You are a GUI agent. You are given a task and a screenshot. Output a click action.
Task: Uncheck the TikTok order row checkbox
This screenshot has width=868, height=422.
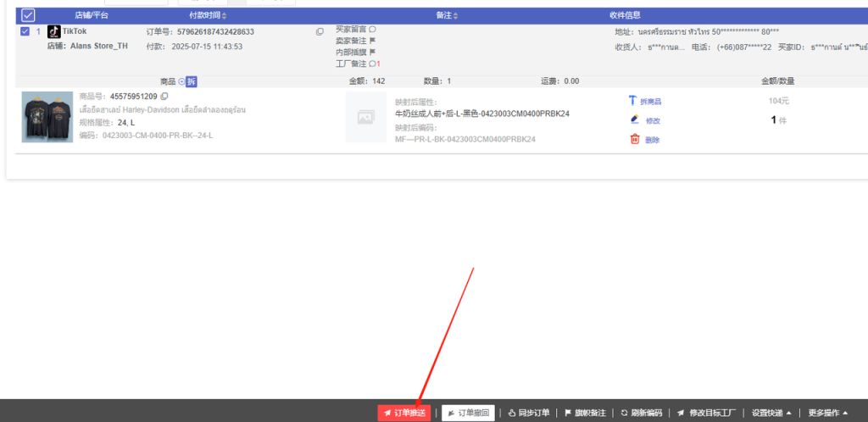click(x=25, y=32)
